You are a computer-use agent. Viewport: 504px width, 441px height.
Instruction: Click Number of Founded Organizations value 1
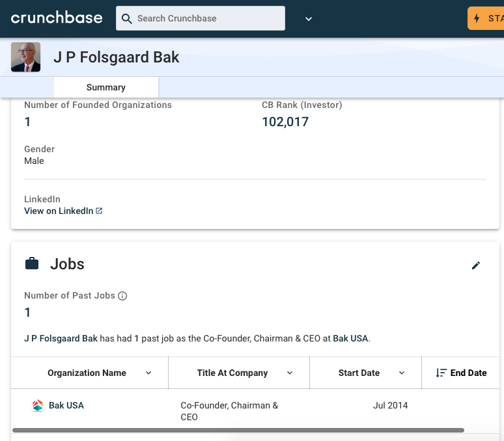tap(27, 122)
